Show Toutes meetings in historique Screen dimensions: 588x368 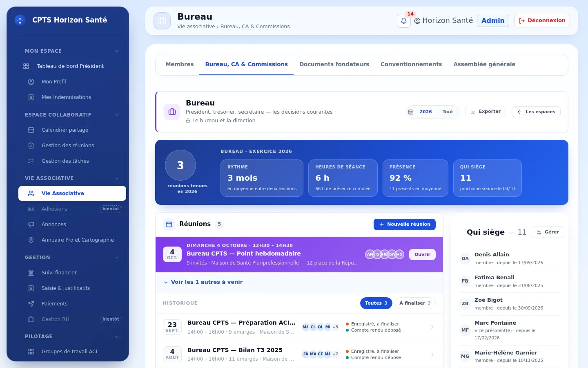point(376,303)
